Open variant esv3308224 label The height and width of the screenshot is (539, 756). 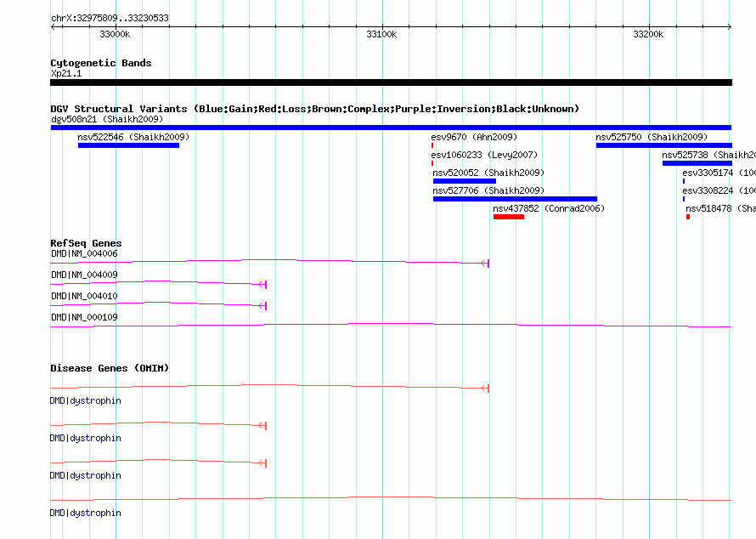point(719,190)
